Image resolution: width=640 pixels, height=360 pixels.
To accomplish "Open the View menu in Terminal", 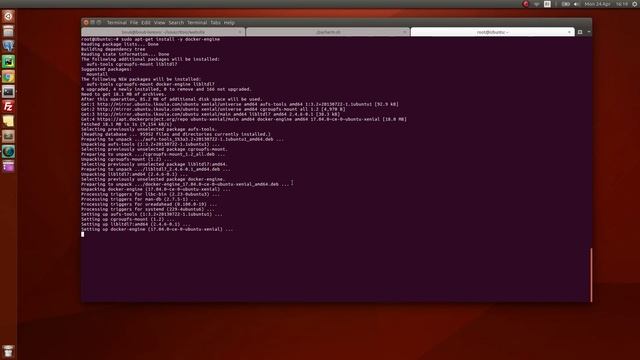I will pos(160,22).
